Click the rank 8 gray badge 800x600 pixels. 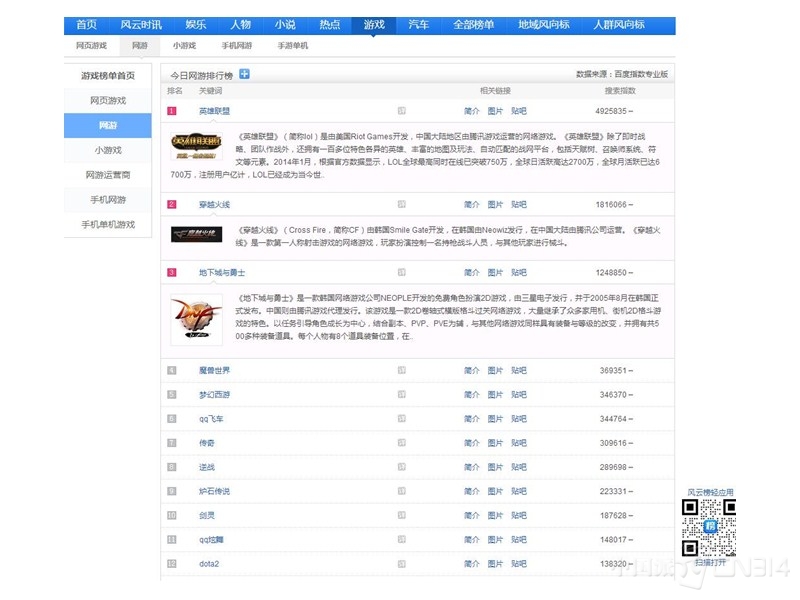coord(172,467)
